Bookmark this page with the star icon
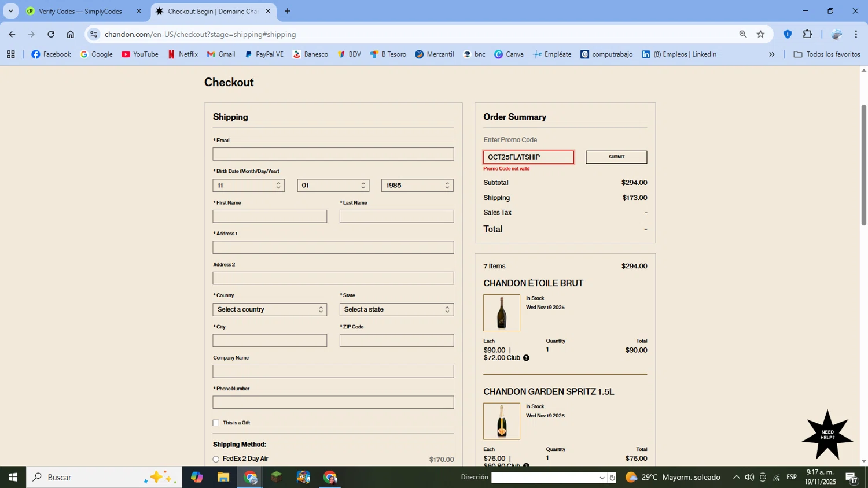Screen dimensions: 868x488 [760, 34]
